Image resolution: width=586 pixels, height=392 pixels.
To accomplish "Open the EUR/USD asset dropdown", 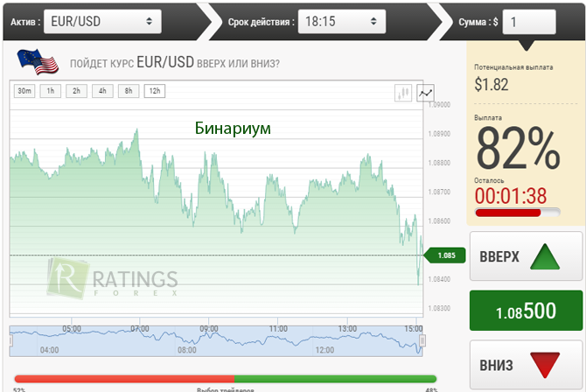I will click(102, 22).
